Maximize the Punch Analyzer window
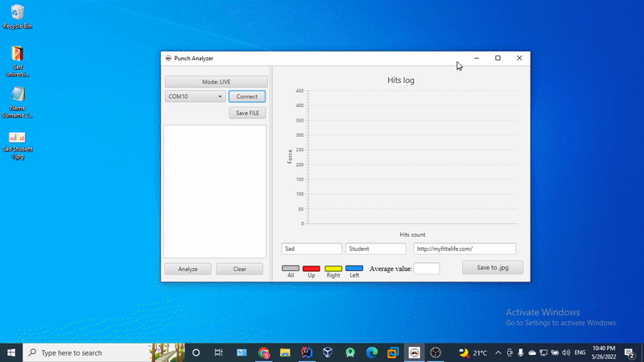The width and height of the screenshot is (644, 362). (x=497, y=58)
